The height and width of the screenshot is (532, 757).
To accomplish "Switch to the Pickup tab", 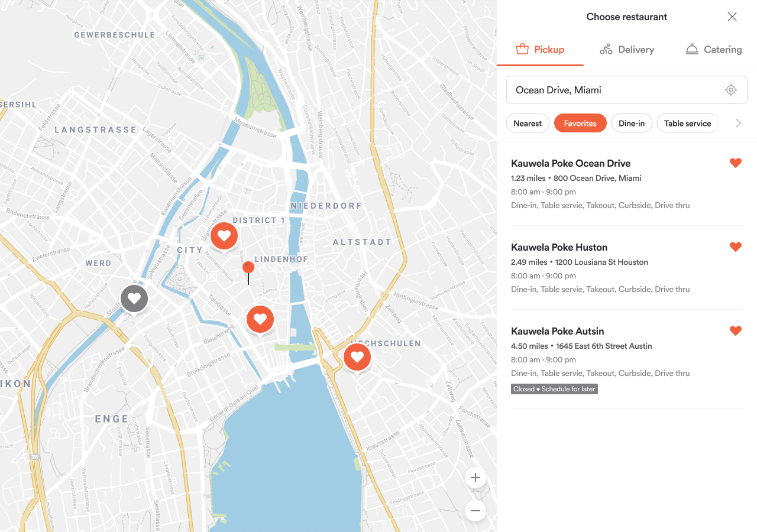I will point(540,50).
